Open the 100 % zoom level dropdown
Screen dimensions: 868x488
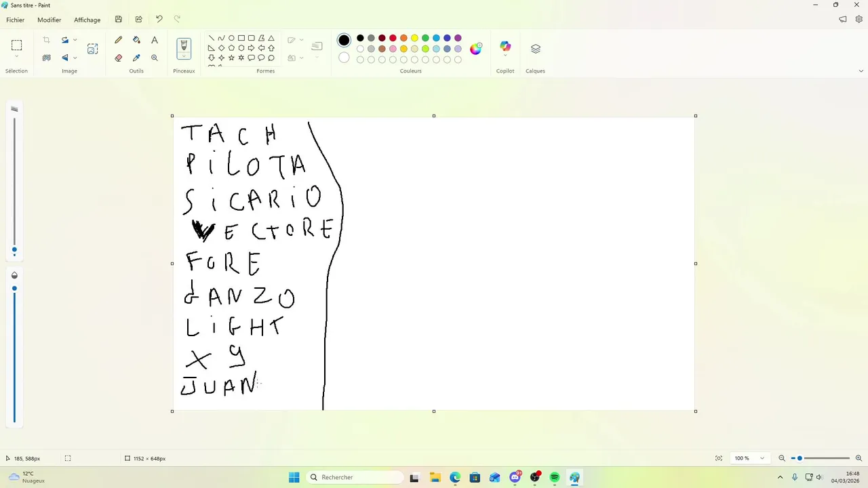click(749, 458)
